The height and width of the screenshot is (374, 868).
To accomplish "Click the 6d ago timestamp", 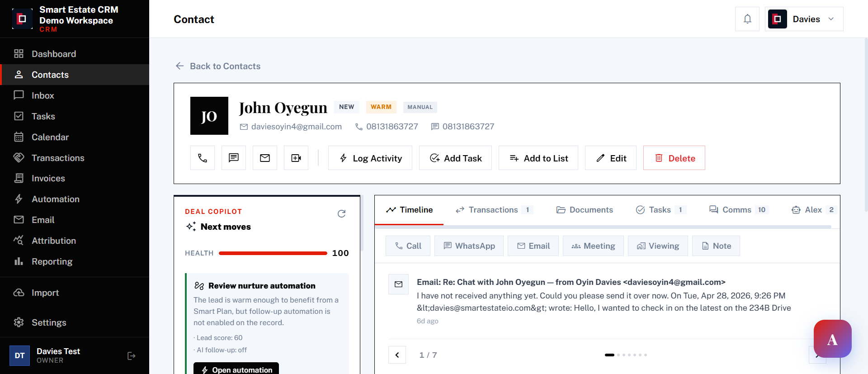I will coord(428,321).
